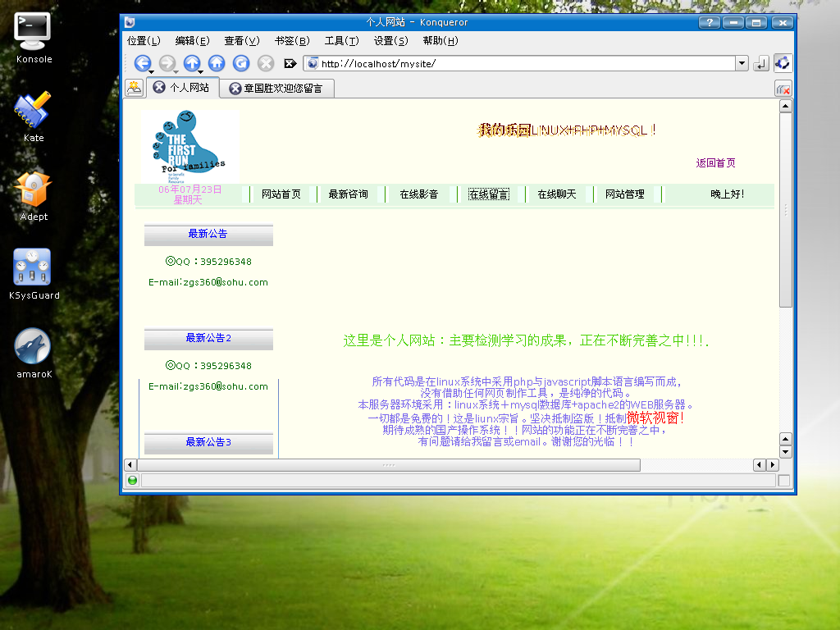Click the First Run logo image on page
This screenshot has height=630, width=840.
(189, 146)
